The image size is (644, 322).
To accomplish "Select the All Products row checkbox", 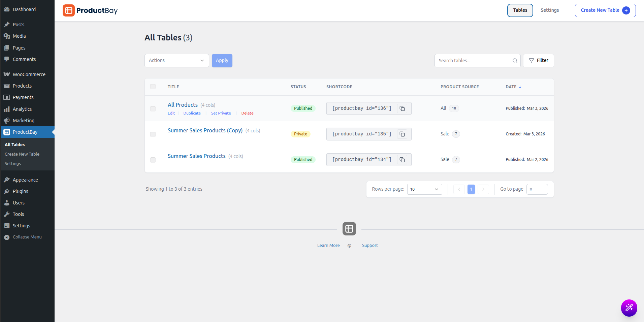I will [153, 108].
